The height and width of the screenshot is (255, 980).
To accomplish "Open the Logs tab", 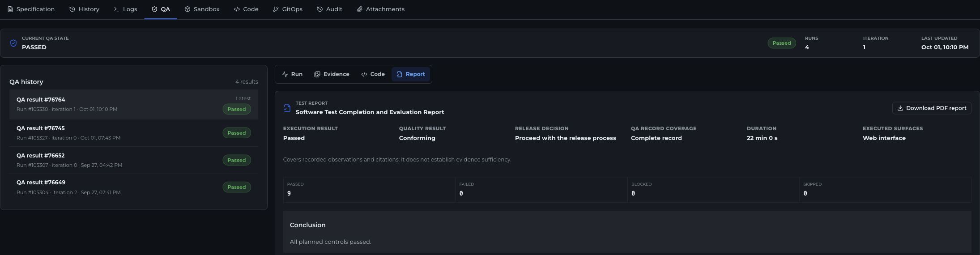I will point(126,9).
